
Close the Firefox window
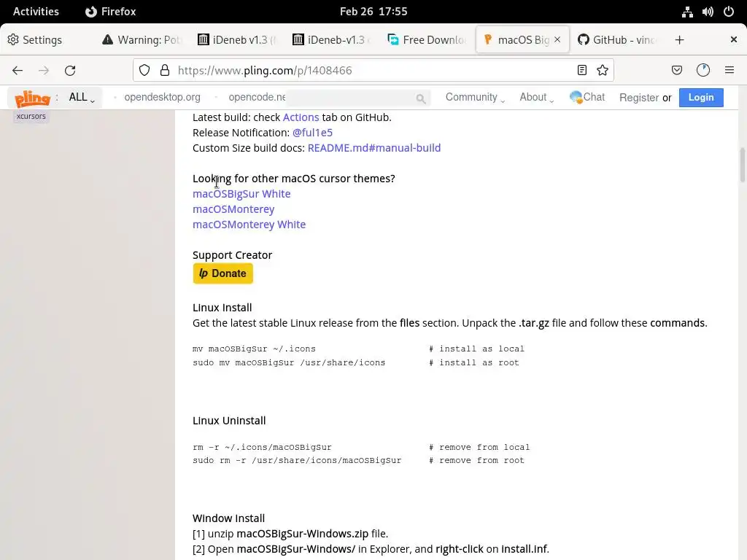coord(734,39)
